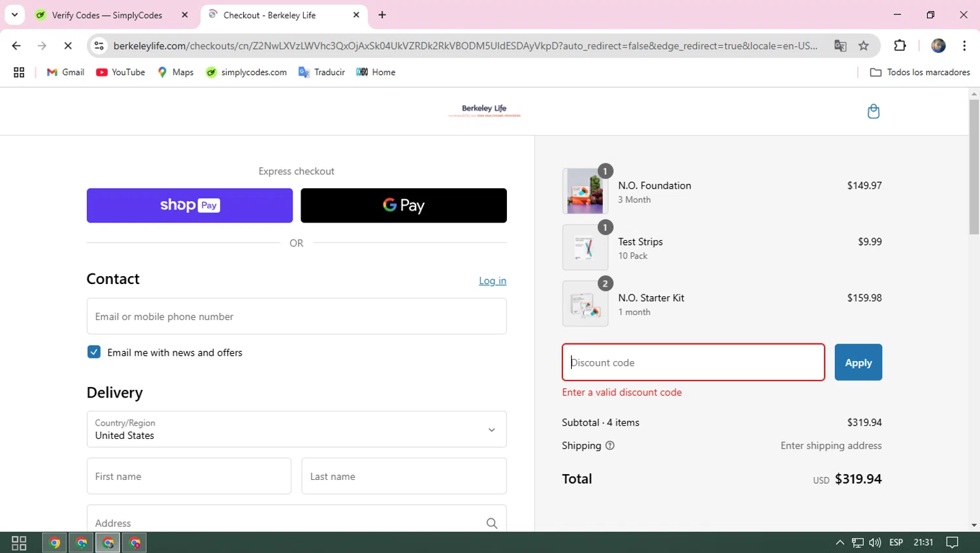
Task: Click the first Chrome taskbar icon
Action: pos(55,543)
